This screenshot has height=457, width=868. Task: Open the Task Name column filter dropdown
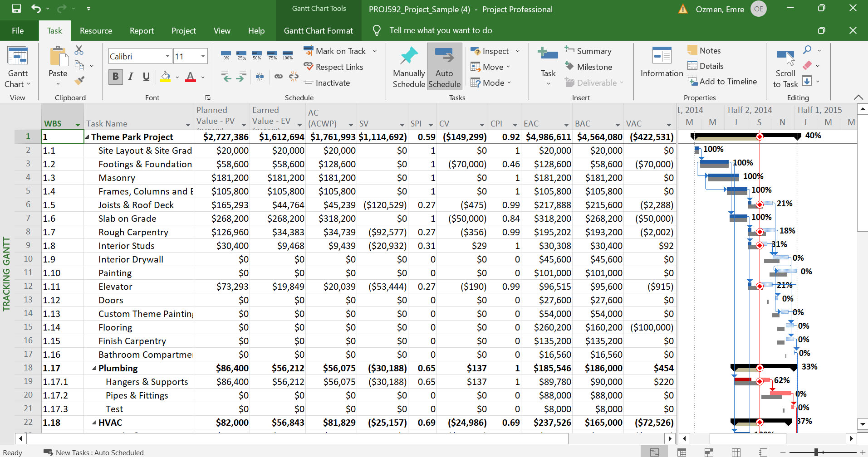pyautogui.click(x=187, y=125)
